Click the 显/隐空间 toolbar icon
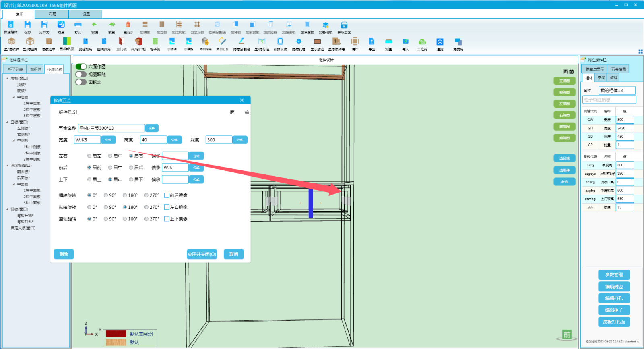This screenshot has width=644, height=349. click(30, 42)
